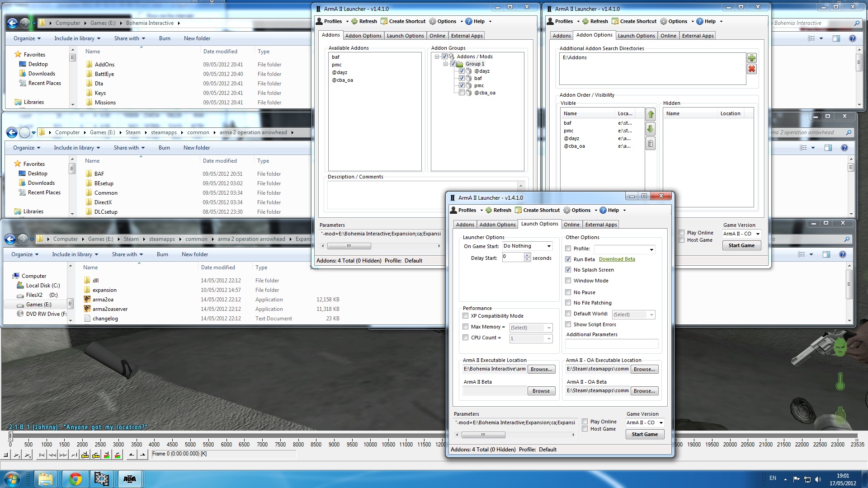
Task: Go back in the Bohemia Interactive Explorer window
Action: [12, 23]
